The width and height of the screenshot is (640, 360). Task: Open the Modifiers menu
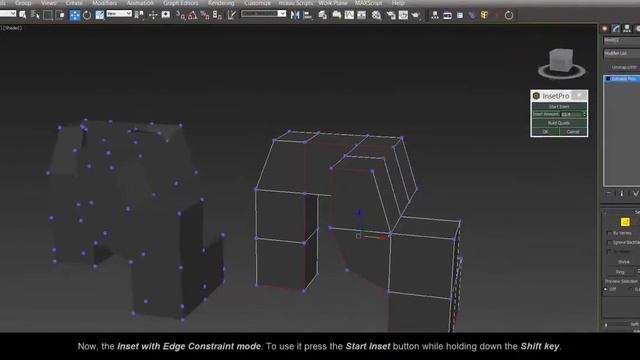click(x=104, y=3)
